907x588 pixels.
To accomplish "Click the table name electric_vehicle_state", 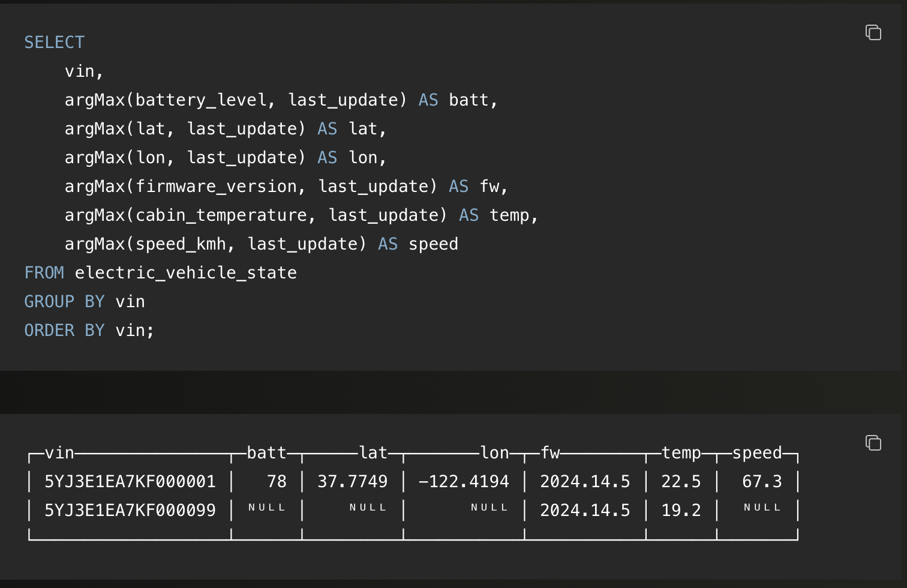I will (x=186, y=273).
